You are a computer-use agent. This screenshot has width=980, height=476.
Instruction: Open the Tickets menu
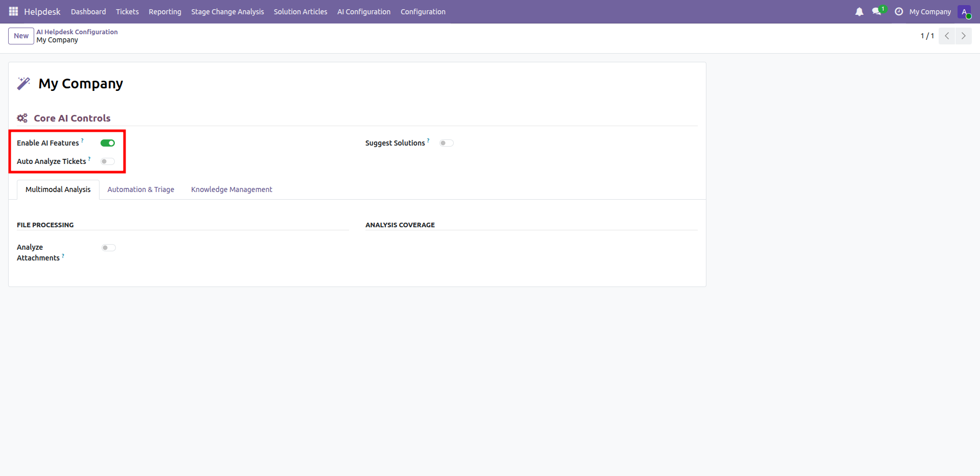127,11
